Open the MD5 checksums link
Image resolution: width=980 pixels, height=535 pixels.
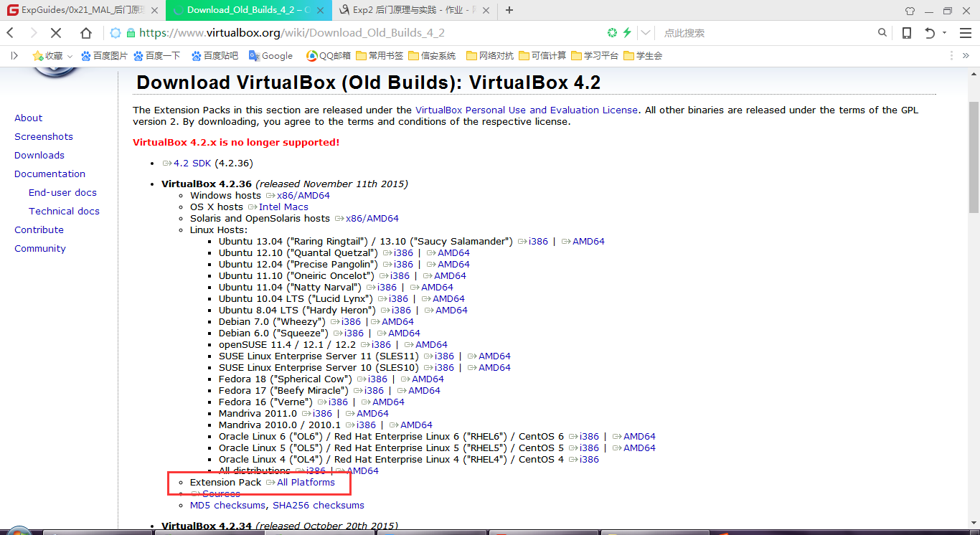(228, 505)
